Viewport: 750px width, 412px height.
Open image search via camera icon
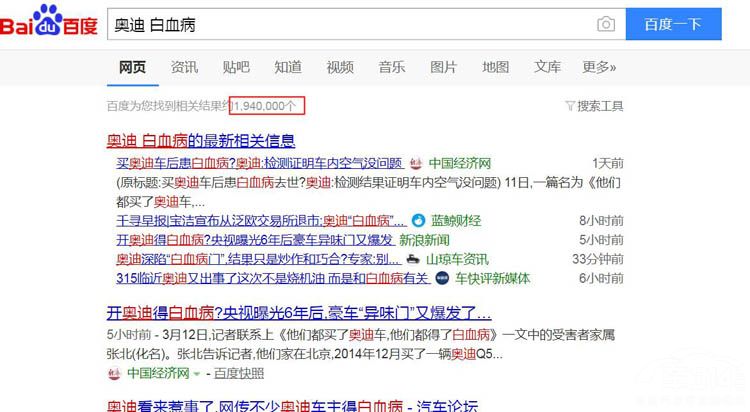click(x=606, y=24)
